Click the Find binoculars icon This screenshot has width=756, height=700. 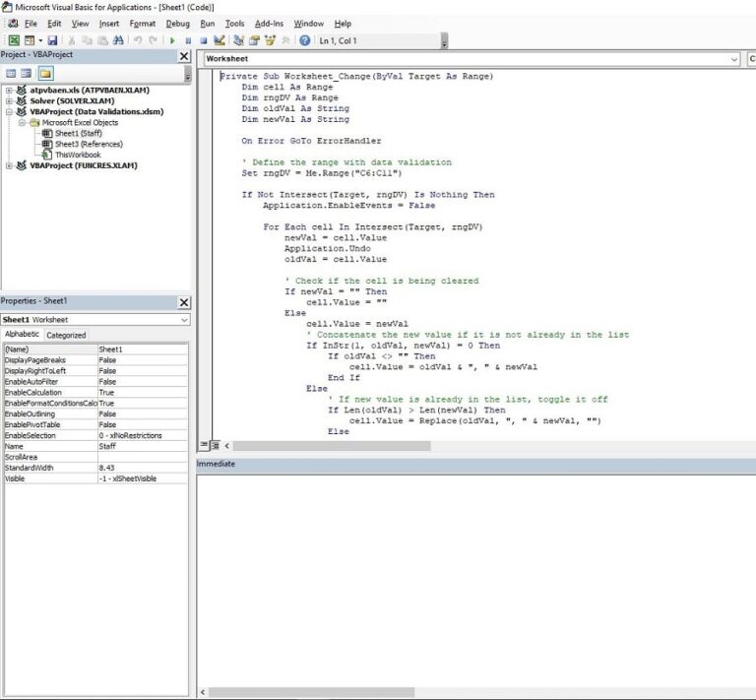(x=119, y=40)
